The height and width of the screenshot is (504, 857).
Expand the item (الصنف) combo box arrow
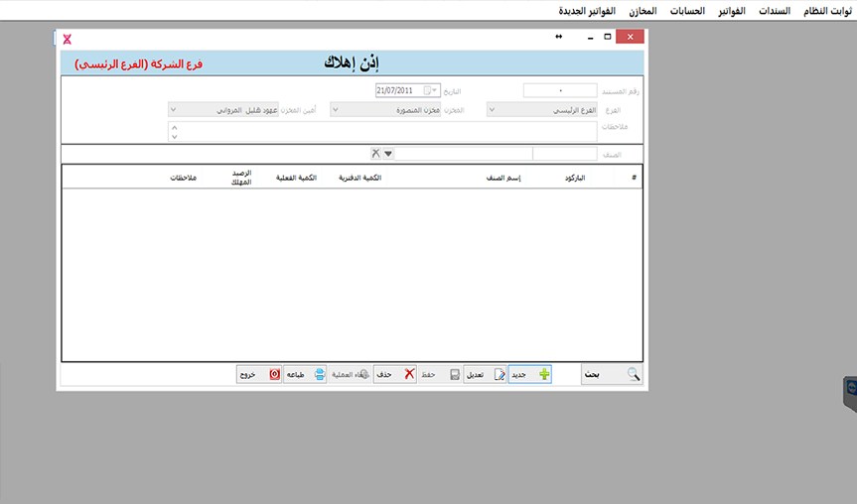click(388, 154)
